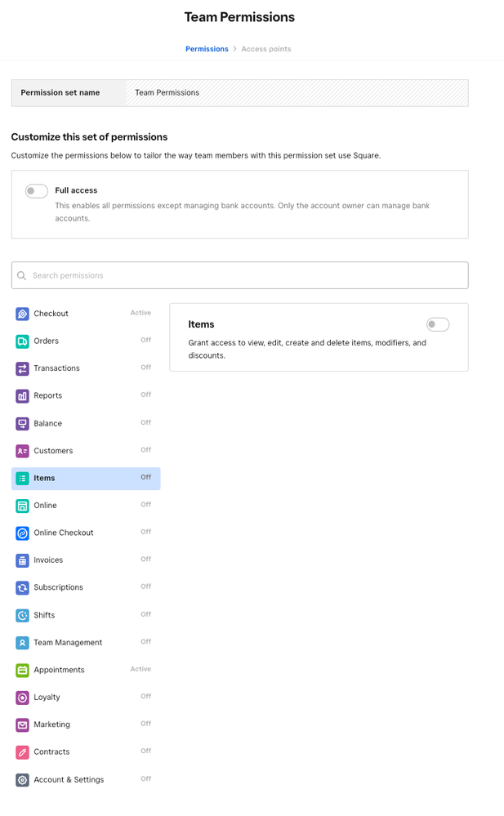
Task: Go back via the Permissions breadcrumb link
Action: coord(207,48)
